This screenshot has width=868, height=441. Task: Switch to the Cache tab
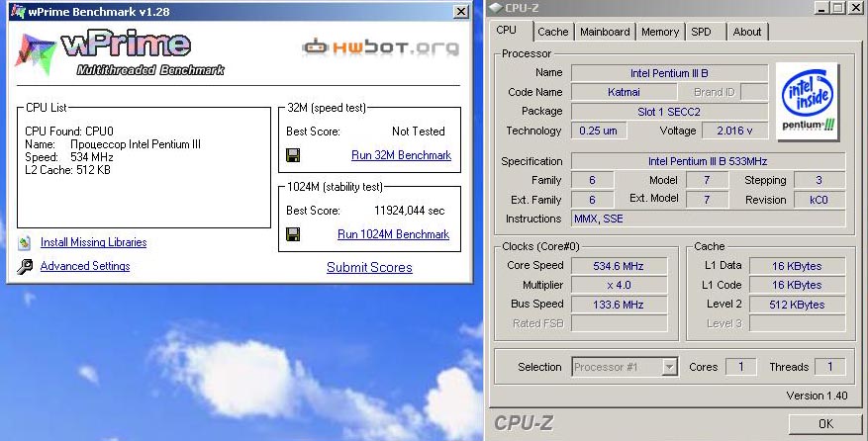(553, 32)
